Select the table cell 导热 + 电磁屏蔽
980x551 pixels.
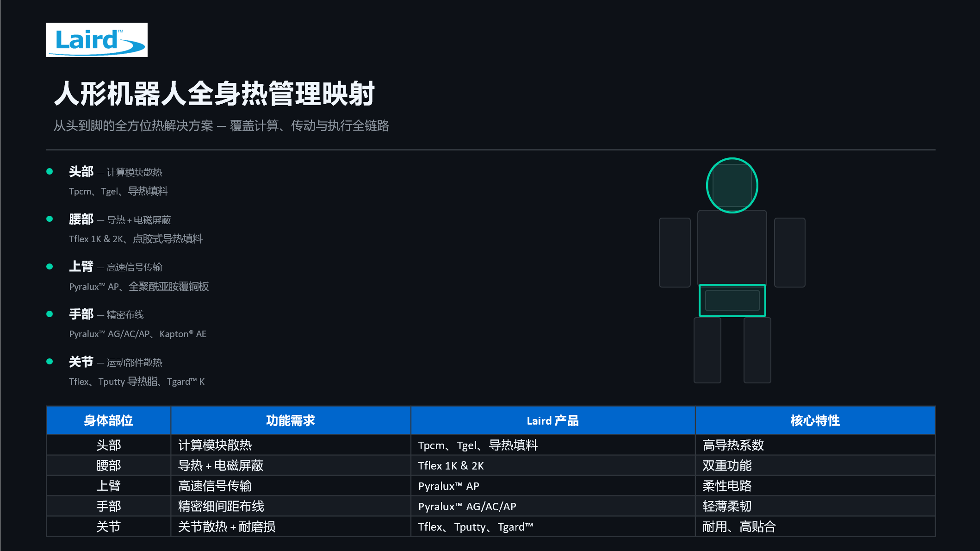coord(291,465)
